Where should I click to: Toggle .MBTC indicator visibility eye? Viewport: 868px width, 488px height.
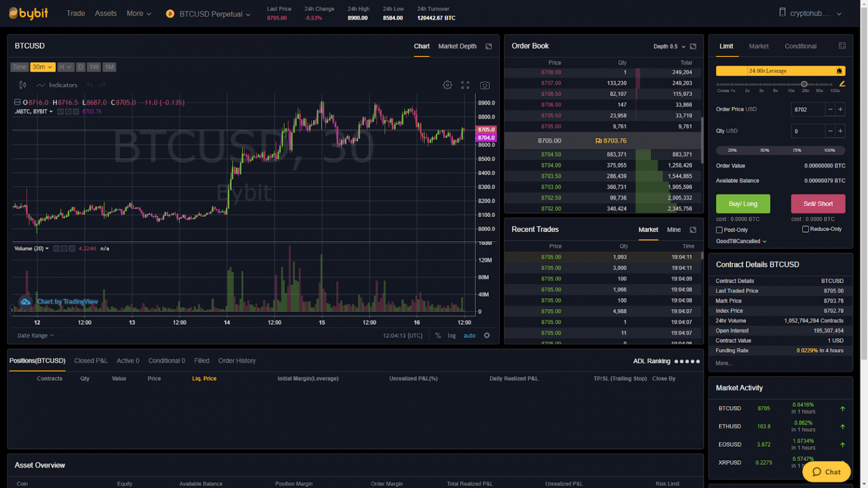tap(60, 112)
